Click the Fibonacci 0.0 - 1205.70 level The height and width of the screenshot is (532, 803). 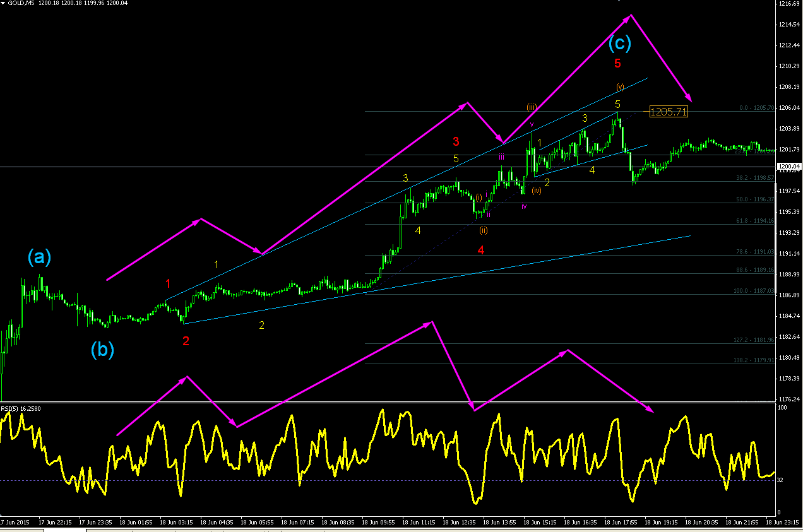click(756, 108)
